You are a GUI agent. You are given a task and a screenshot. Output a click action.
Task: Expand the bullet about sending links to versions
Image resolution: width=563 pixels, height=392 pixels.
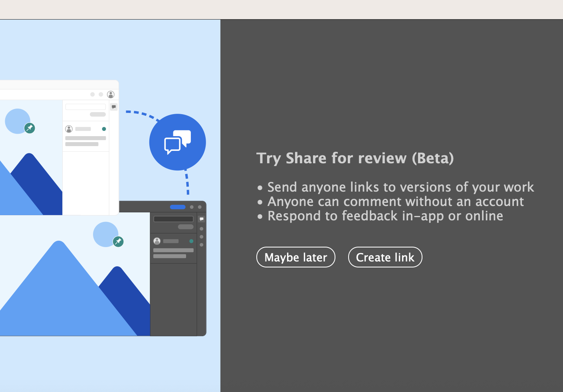(x=400, y=187)
